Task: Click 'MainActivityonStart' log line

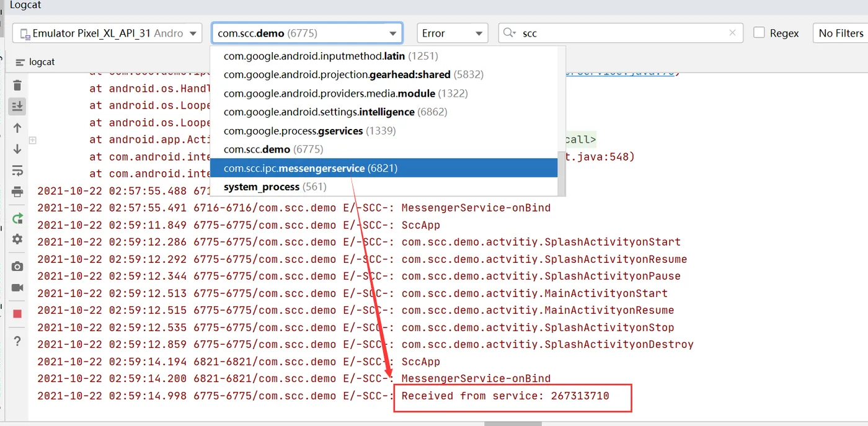Action: coord(353,293)
